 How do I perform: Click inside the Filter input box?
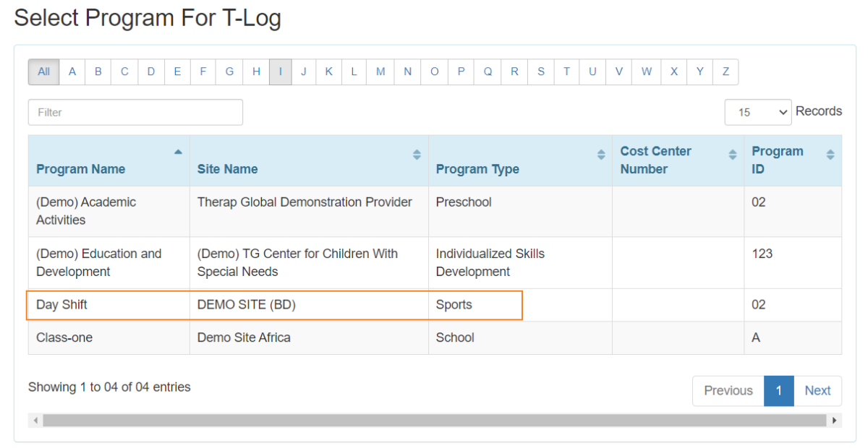coord(135,112)
